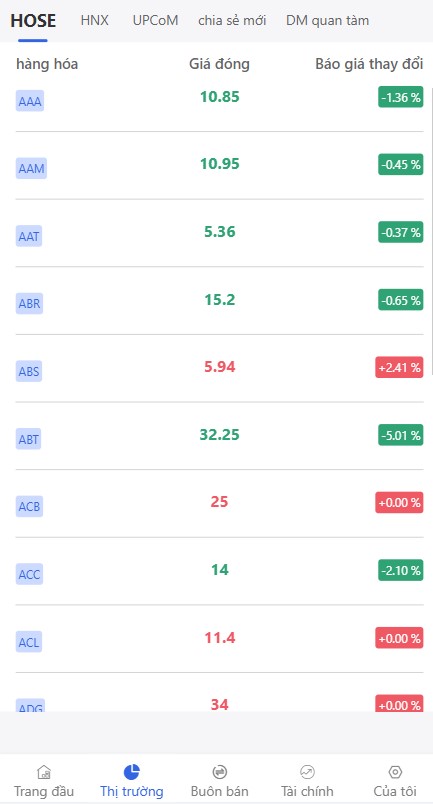433x804 pixels.
Task: Open the ABS stock ticker badge
Action: click(29, 371)
